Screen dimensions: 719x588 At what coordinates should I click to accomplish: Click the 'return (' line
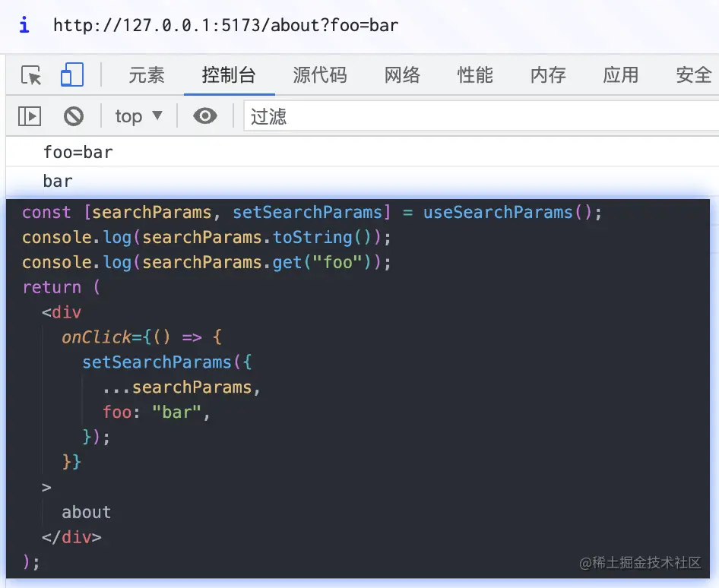[x=62, y=287]
